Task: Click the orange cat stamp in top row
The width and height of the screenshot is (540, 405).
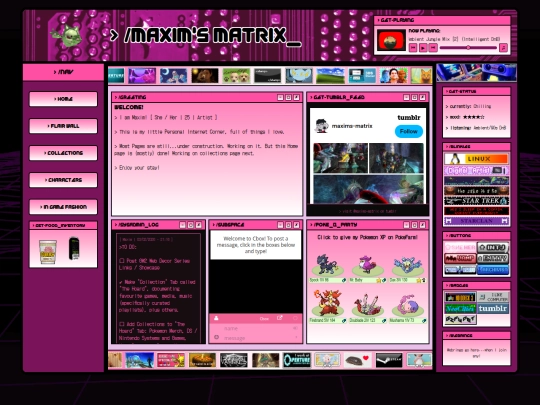Action: pyautogui.click(x=422, y=75)
